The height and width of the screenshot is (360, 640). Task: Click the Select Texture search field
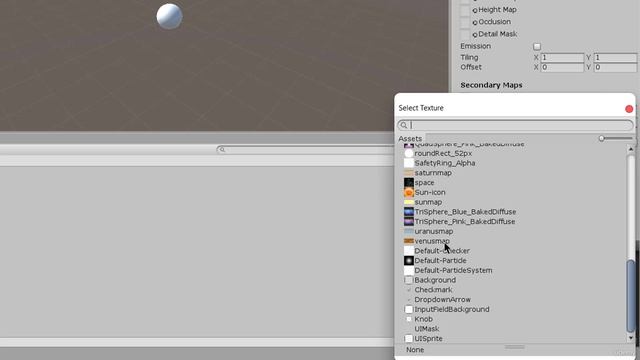516,125
